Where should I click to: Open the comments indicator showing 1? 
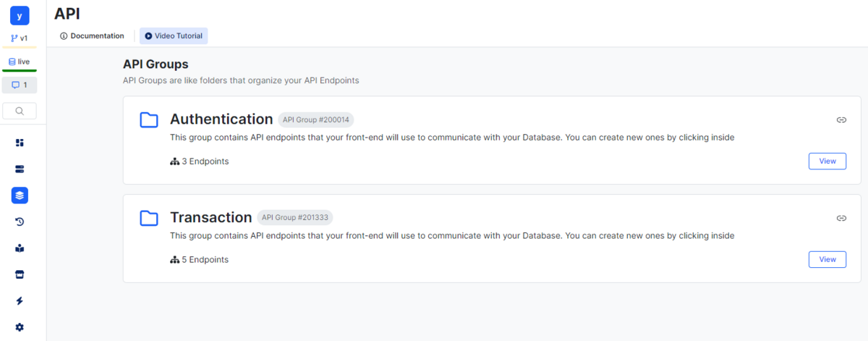click(x=20, y=85)
